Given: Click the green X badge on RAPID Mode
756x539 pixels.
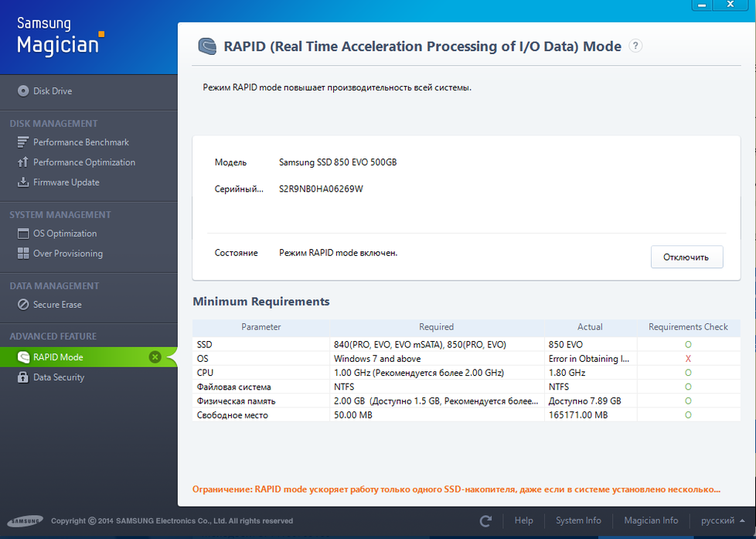Looking at the screenshot, I should click(155, 357).
